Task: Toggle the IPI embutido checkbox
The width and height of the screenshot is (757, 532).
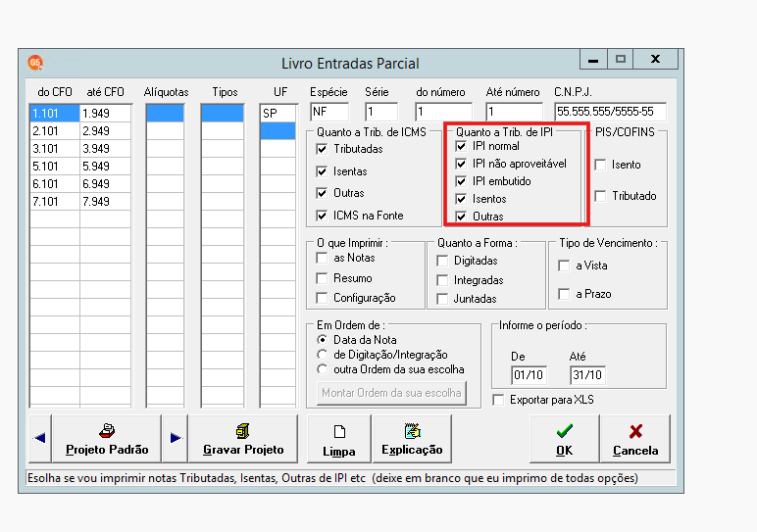Action: 461,181
